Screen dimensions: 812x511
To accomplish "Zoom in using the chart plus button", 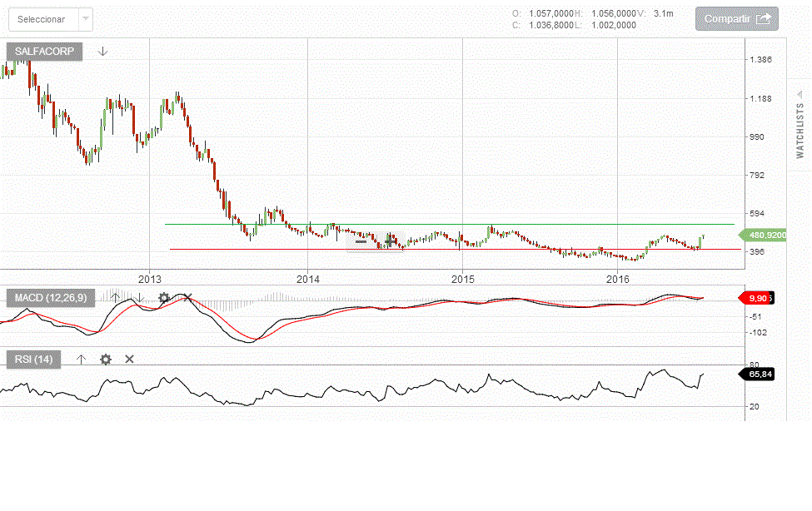I will [390, 241].
